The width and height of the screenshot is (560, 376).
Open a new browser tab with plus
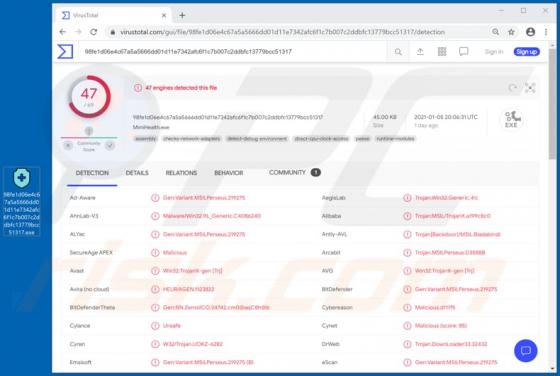click(x=182, y=15)
